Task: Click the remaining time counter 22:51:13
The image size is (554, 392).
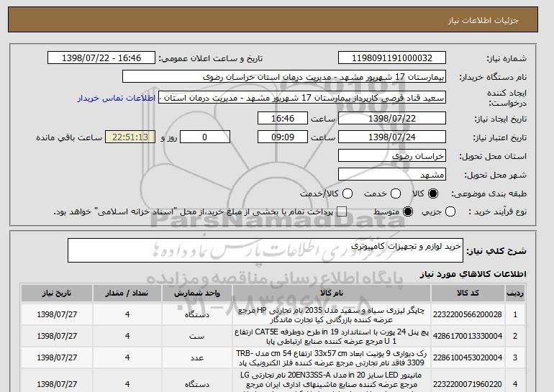Action: [130, 137]
